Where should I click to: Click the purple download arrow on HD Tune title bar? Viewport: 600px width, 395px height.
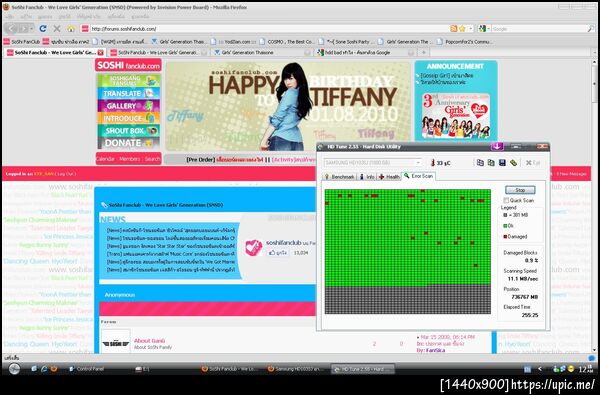[497, 147]
